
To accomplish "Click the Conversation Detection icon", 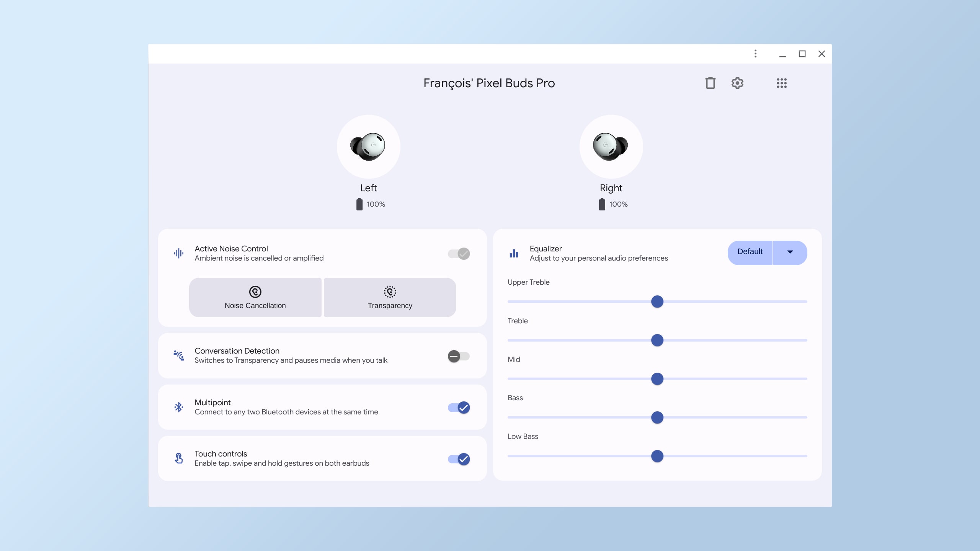I will (178, 355).
